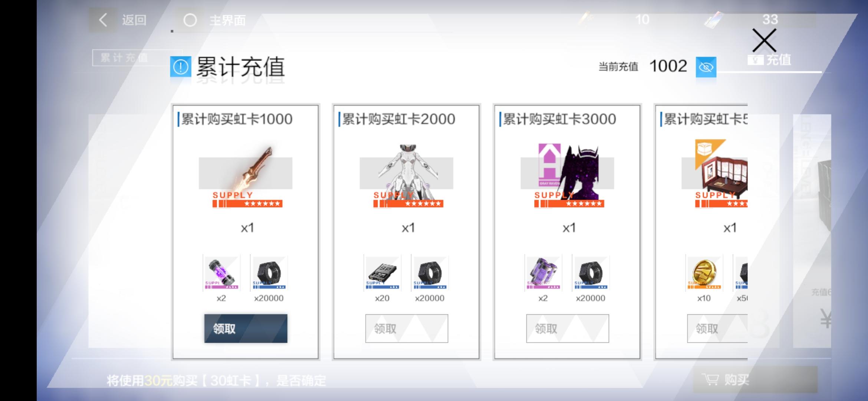Tap the purple capsule item x2
Screen dimensions: 868x401
pos(221,273)
